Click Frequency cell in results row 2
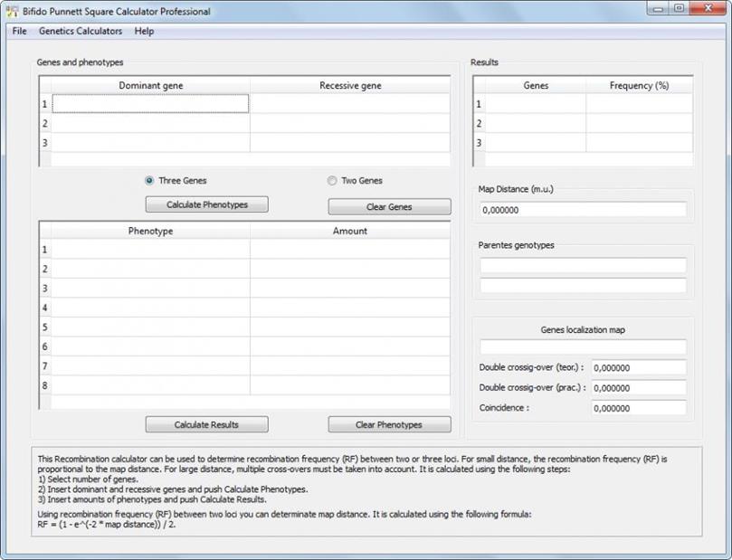 point(640,123)
